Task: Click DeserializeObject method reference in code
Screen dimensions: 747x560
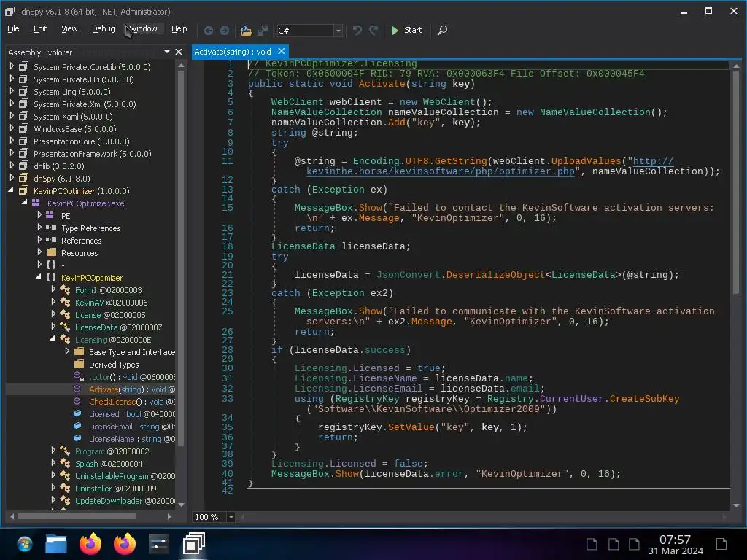Action: 495,275
